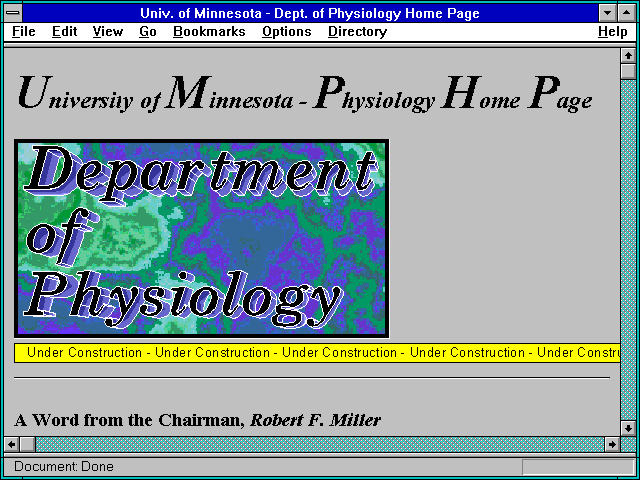Open the Help menu
The width and height of the screenshot is (640, 480).
pyautogui.click(x=613, y=32)
